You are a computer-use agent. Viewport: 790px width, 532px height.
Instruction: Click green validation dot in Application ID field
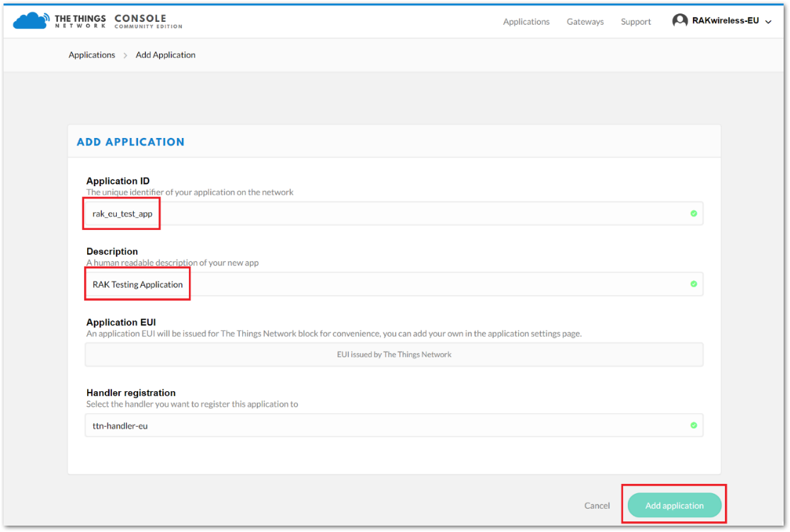[694, 214]
